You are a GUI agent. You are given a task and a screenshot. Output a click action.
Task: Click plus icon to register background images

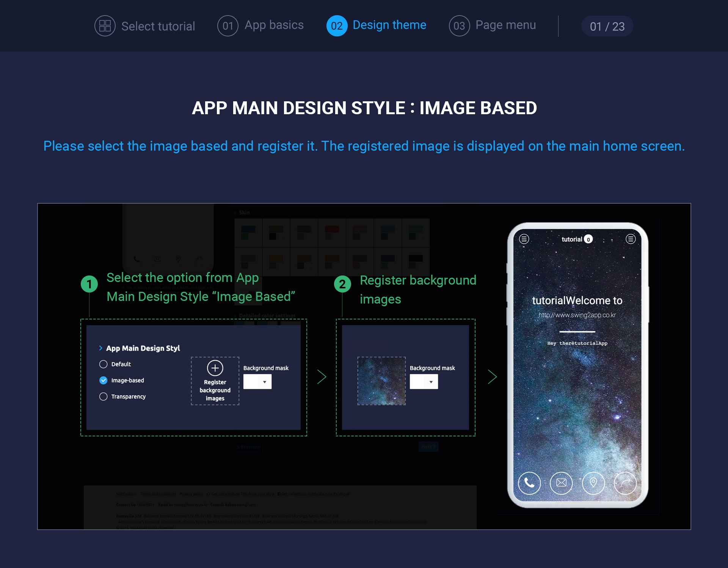click(x=215, y=368)
